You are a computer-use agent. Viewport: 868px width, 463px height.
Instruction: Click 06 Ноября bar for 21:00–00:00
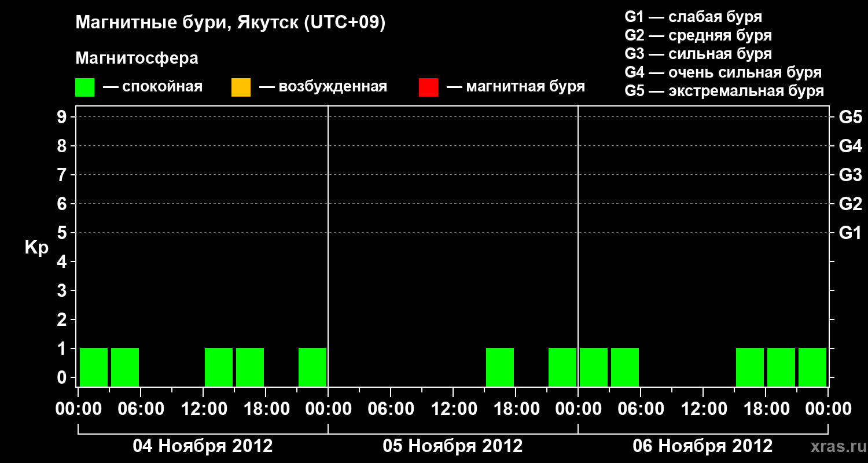tap(812, 367)
